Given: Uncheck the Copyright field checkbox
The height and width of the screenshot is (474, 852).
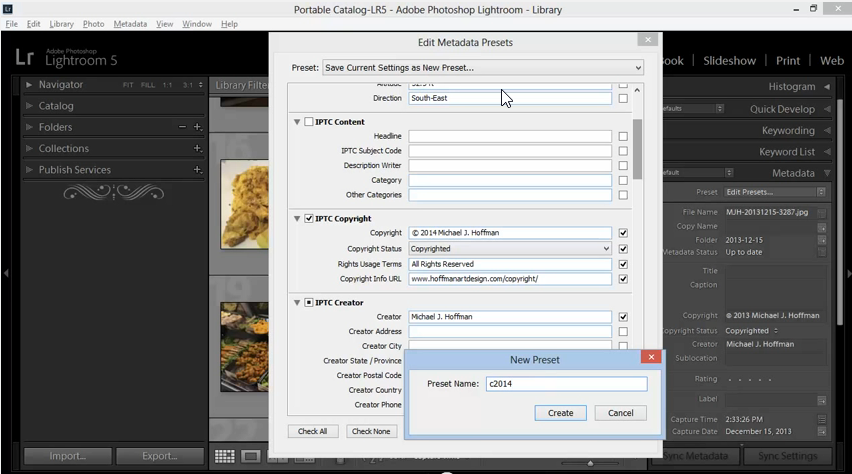Looking at the screenshot, I should coord(623,233).
